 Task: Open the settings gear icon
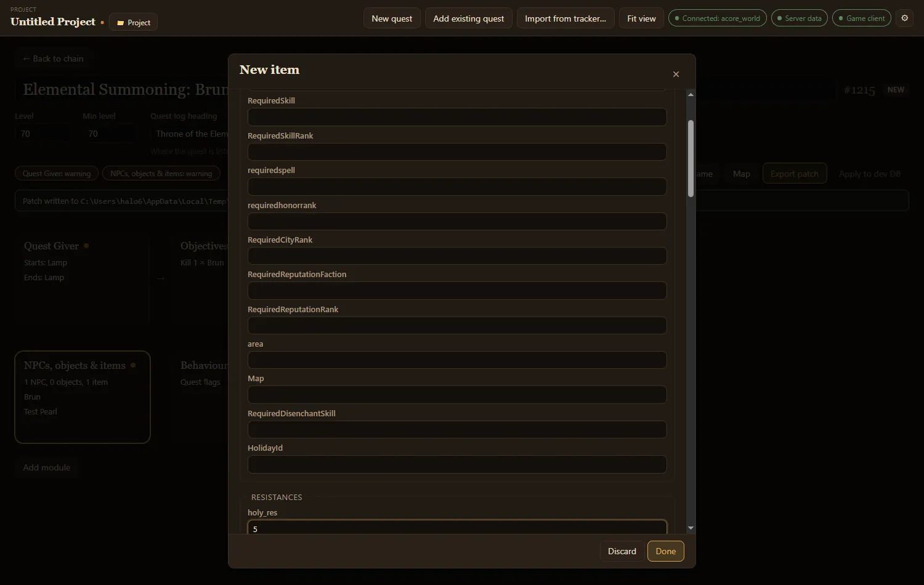click(904, 18)
